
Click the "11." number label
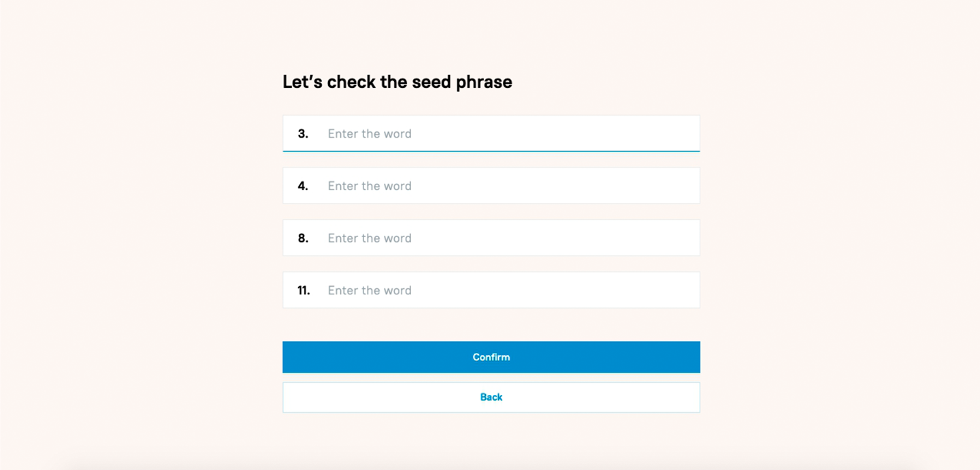click(x=304, y=290)
